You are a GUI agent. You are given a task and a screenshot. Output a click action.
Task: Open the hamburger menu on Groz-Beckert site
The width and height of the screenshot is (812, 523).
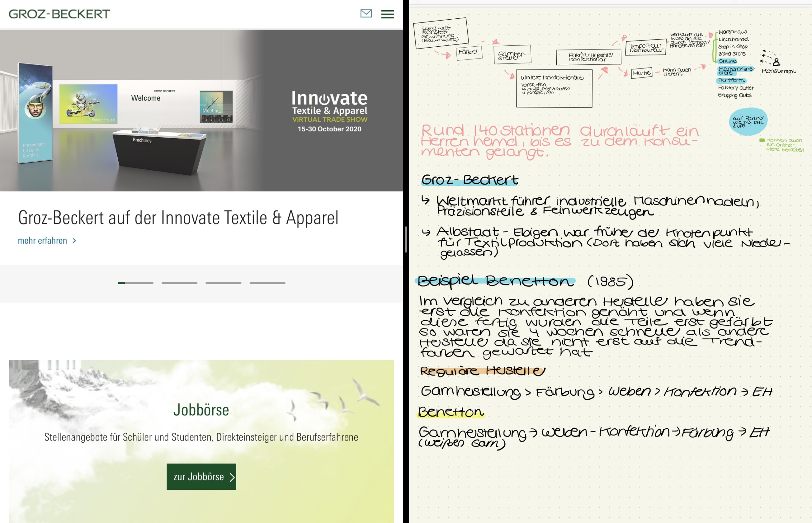tap(387, 14)
